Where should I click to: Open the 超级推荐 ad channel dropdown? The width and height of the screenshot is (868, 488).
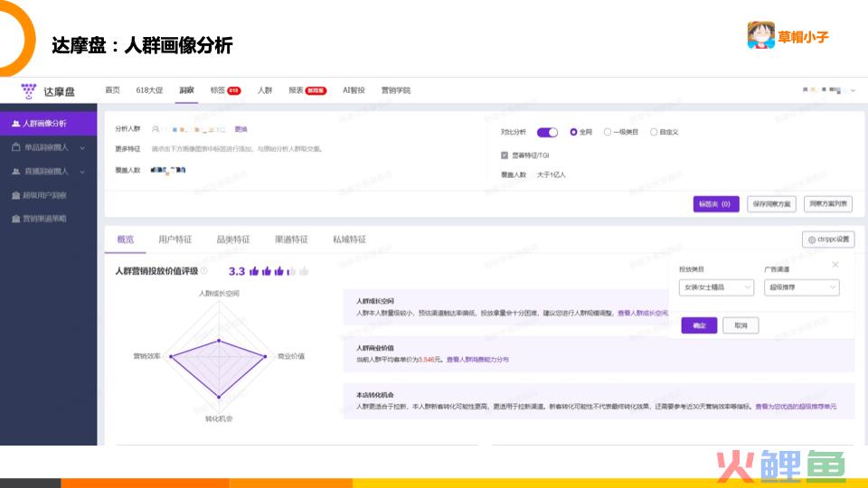(802, 287)
